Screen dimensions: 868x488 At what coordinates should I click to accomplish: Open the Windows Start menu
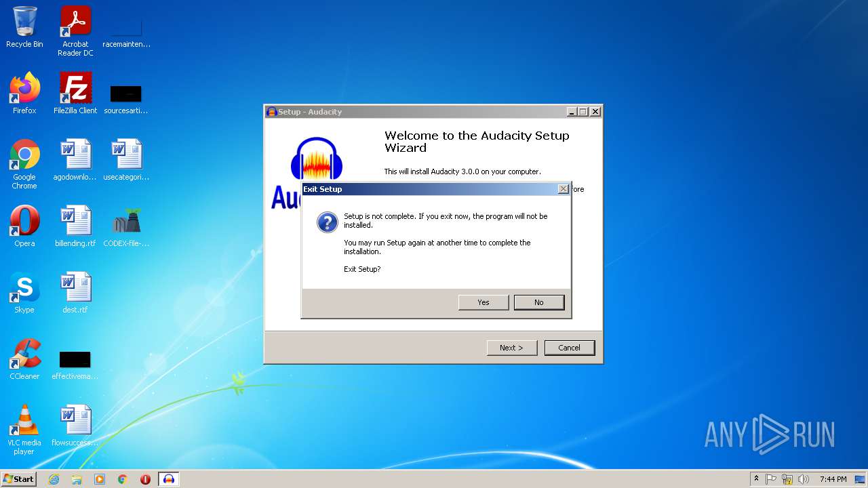[x=19, y=479]
